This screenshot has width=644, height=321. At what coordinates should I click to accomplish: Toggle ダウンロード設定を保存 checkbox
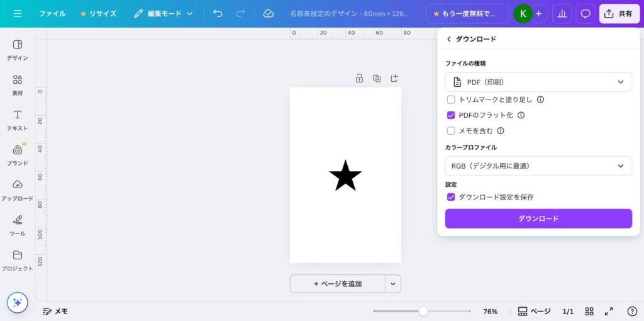coord(451,197)
